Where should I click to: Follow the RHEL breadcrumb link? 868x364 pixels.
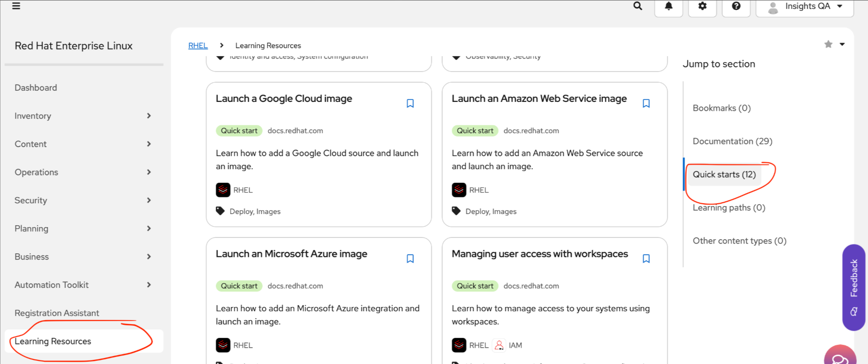point(198,45)
